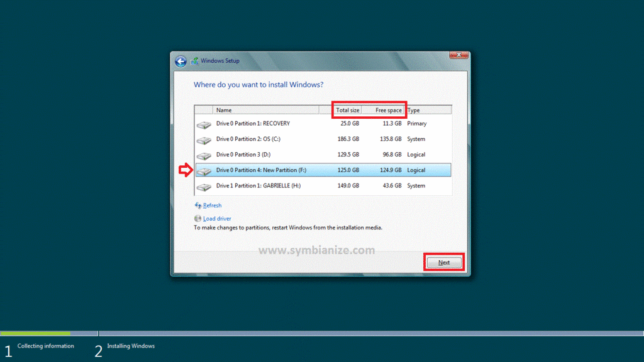This screenshot has width=644, height=362.
Task: Select drive icon for GABRIELLE (H:)
Action: click(x=204, y=187)
